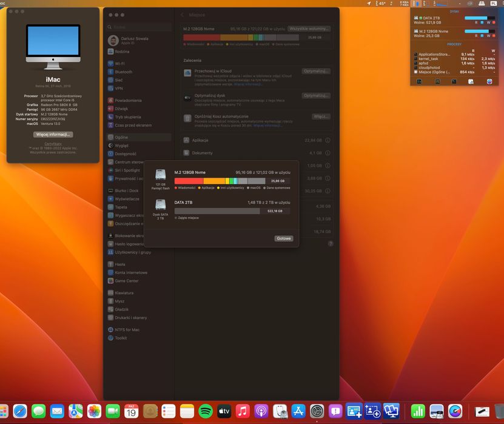Select Hasła in the Settings sidebar

139,264
